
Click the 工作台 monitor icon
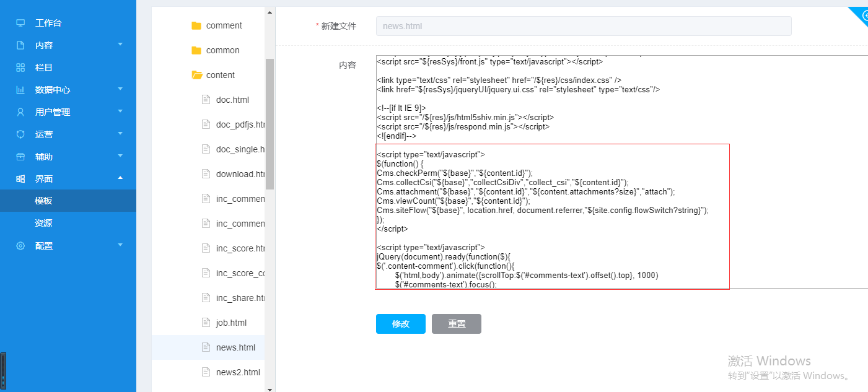point(20,23)
